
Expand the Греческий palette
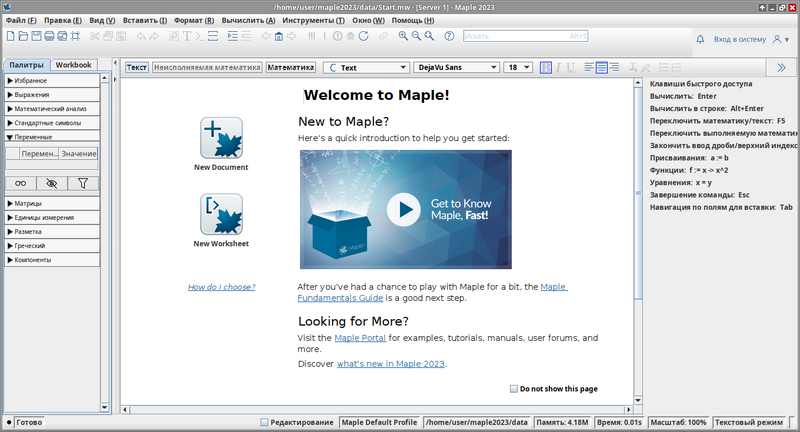point(52,245)
